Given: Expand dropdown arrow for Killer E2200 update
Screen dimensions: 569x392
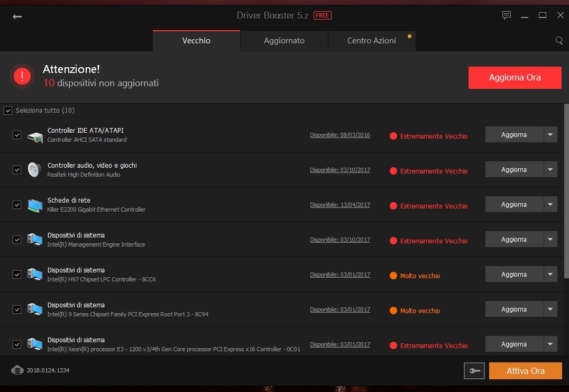Looking at the screenshot, I should point(550,205).
